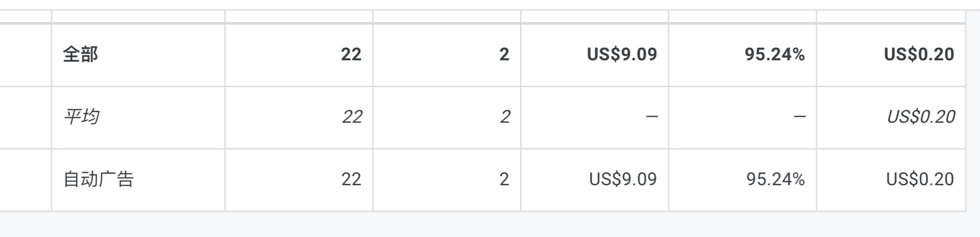
Task: Select italic 2 in 平均 row
Action: [x=505, y=117]
